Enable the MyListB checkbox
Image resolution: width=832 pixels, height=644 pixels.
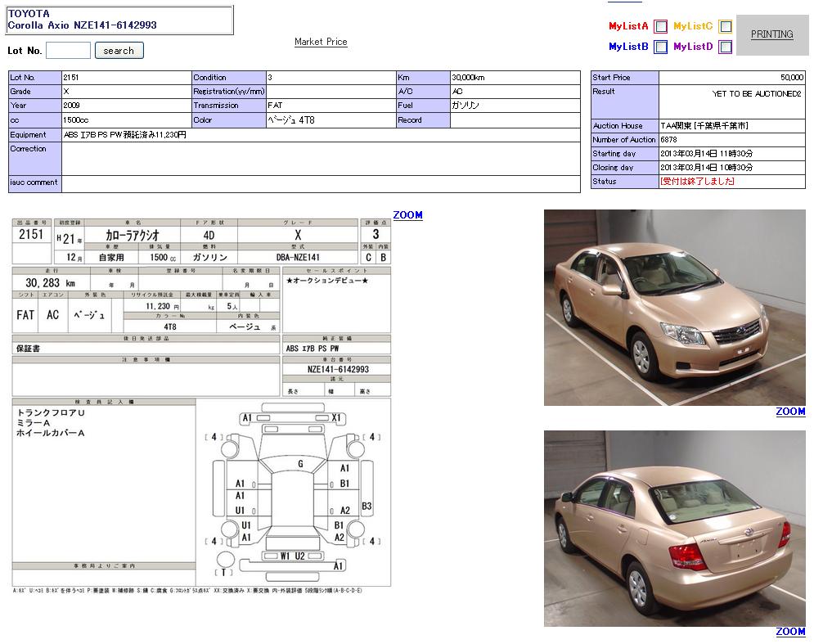tap(660, 47)
